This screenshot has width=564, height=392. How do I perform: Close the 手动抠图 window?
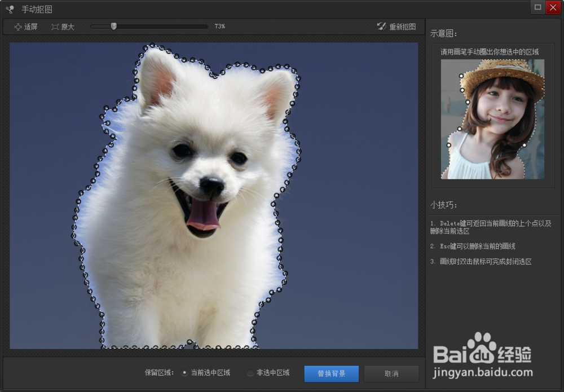pyautogui.click(x=553, y=7)
